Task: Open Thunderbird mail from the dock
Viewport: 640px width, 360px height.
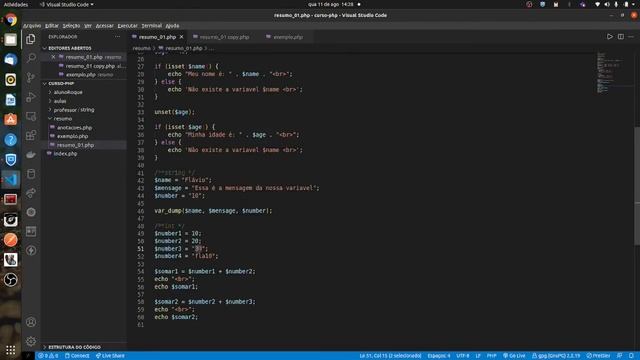Action: click(11, 60)
